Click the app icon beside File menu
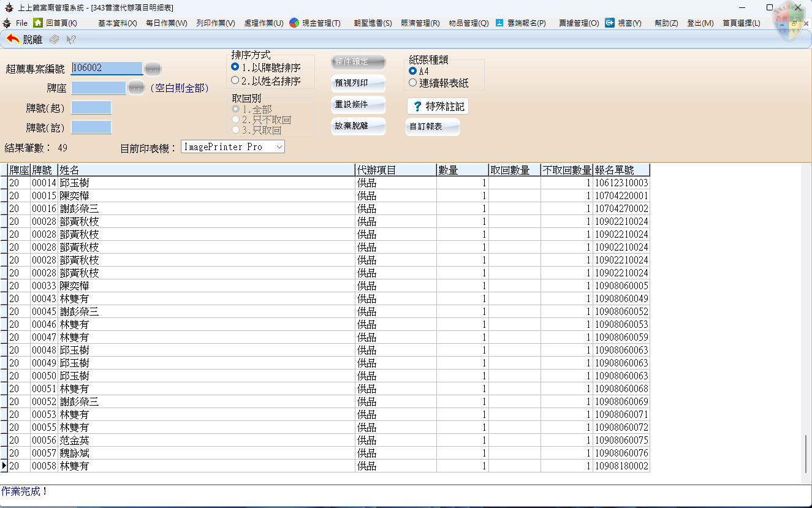 pyautogui.click(x=7, y=23)
